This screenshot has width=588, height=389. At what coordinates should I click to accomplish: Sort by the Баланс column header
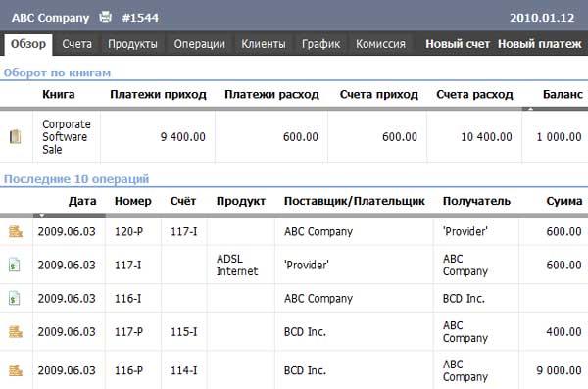click(563, 94)
